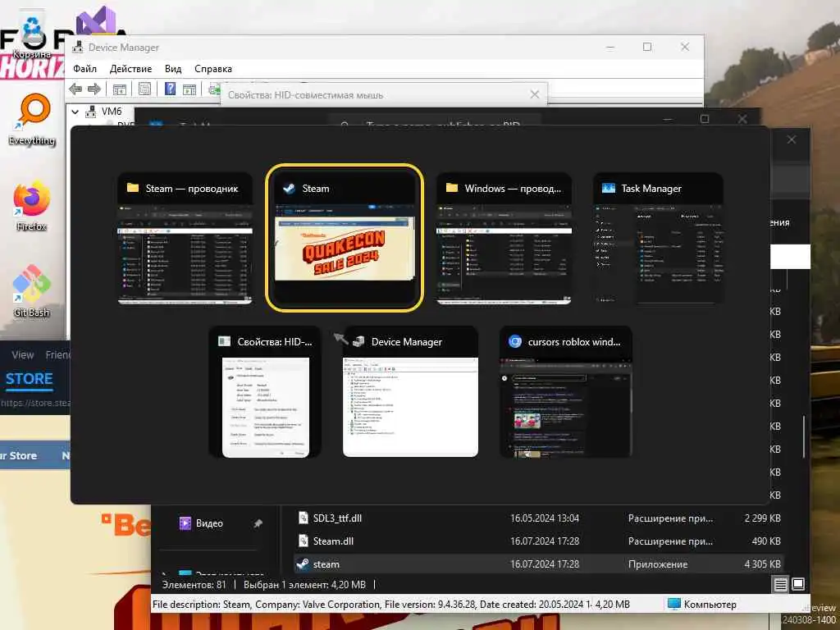The image size is (840, 630).
Task: Click folder icon beside 'Windows — провод...'
Action: (x=452, y=188)
